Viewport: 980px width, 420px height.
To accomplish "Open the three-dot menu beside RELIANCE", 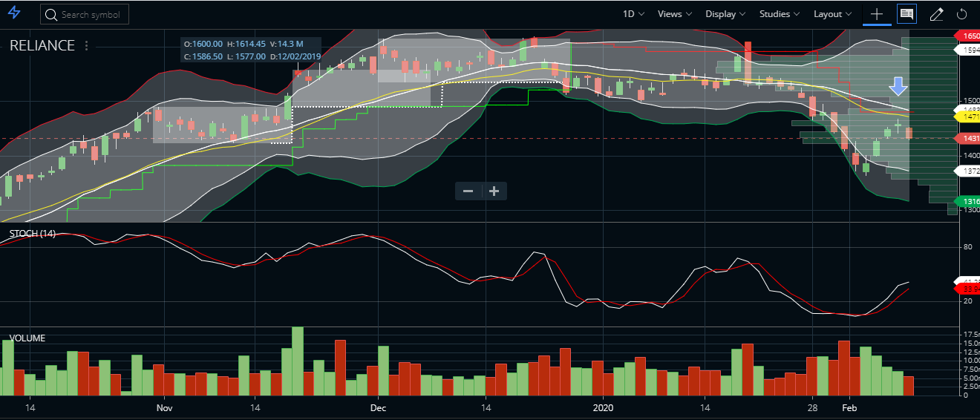I will click(x=87, y=46).
